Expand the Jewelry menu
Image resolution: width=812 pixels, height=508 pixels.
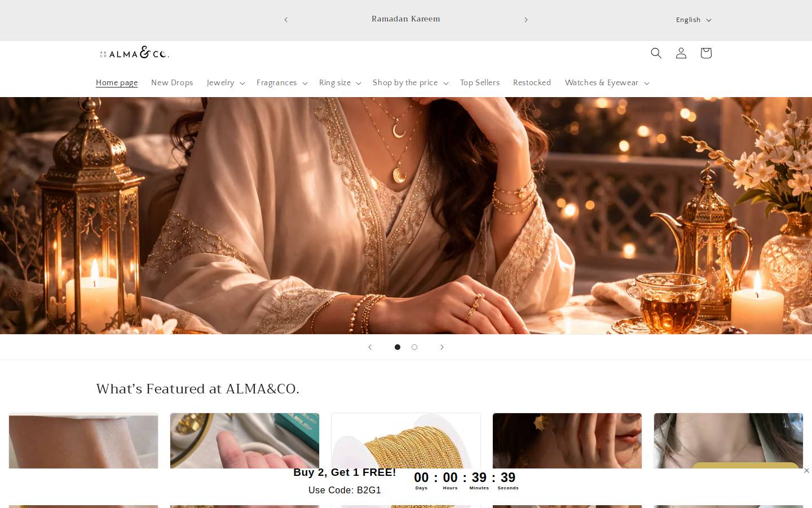pyautogui.click(x=225, y=83)
